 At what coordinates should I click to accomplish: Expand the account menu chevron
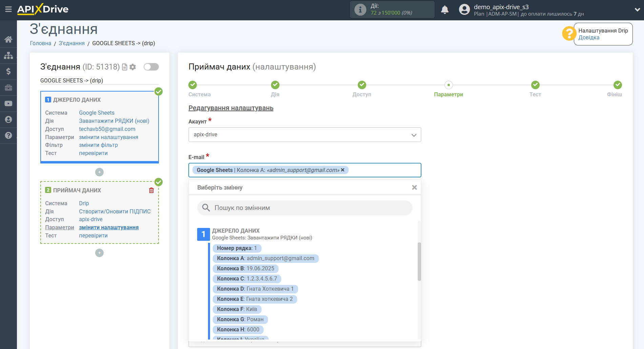click(637, 10)
